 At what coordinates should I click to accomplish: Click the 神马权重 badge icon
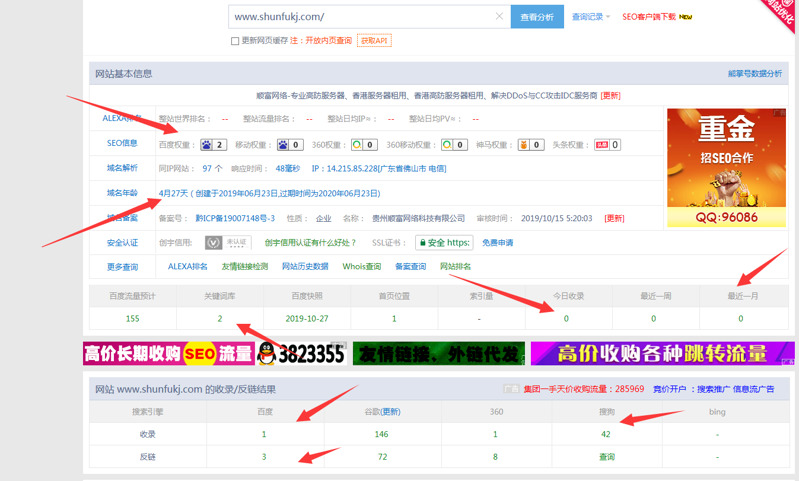tap(531, 145)
